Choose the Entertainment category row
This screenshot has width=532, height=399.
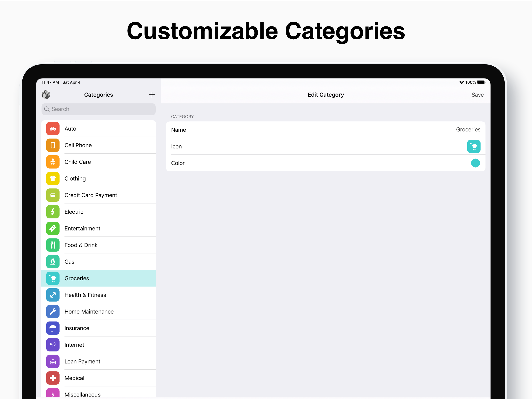pos(82,228)
